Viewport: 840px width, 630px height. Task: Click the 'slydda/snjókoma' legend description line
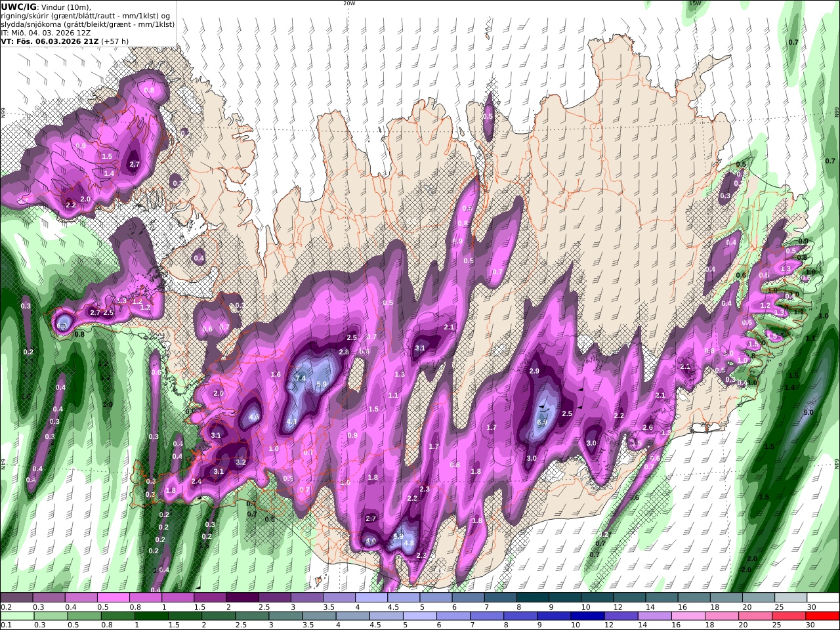(87, 24)
